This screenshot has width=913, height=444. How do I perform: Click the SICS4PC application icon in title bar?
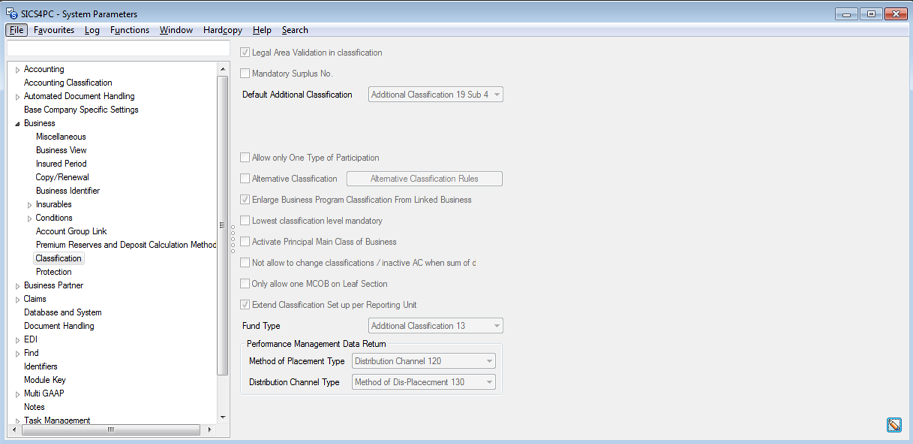coord(11,14)
